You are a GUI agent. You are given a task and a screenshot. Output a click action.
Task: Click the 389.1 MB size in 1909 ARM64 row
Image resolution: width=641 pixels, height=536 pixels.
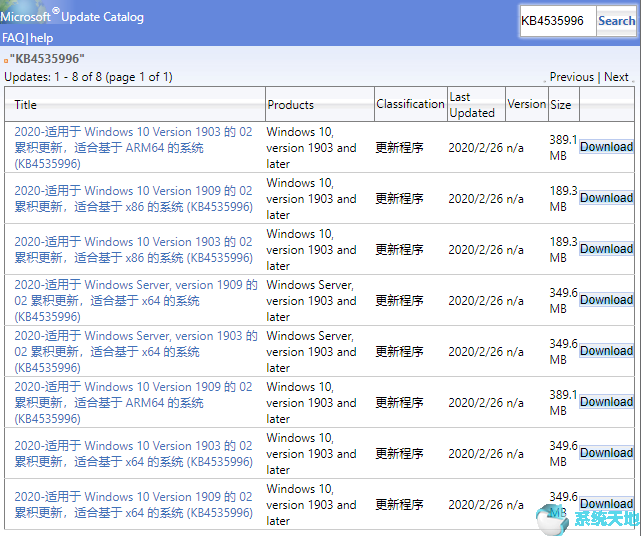coord(563,403)
